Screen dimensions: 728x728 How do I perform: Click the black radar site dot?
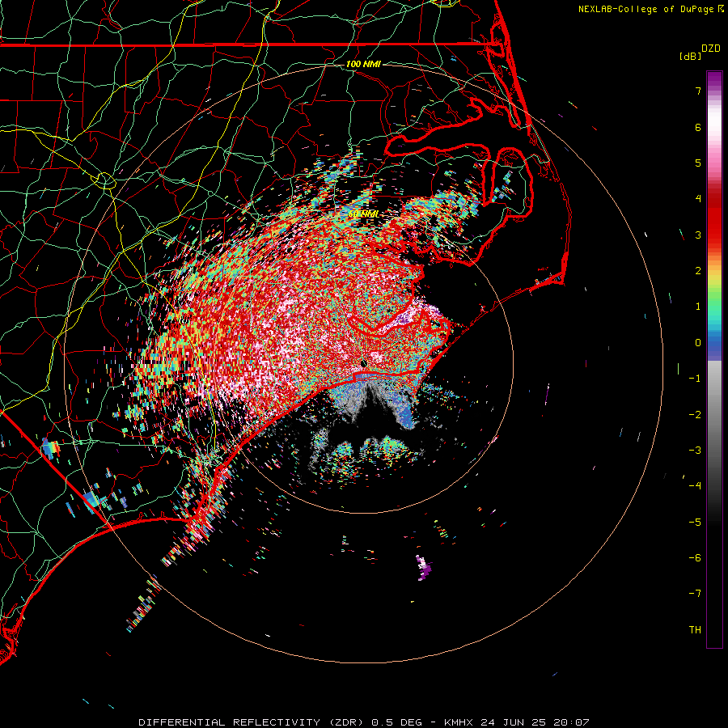(364, 363)
